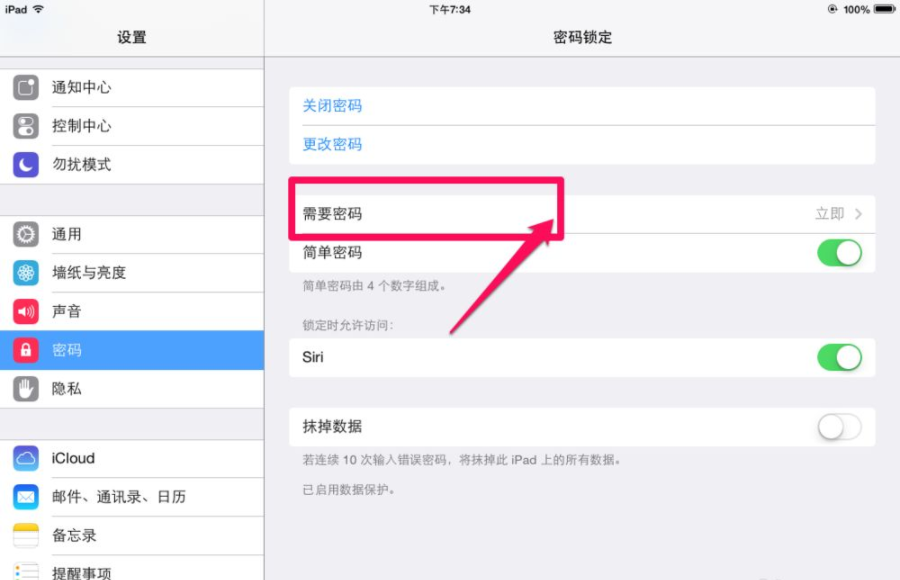Viewport: 900px width, 580px height.
Task: Open 勿扰模式 settings row
Action: coord(132,165)
